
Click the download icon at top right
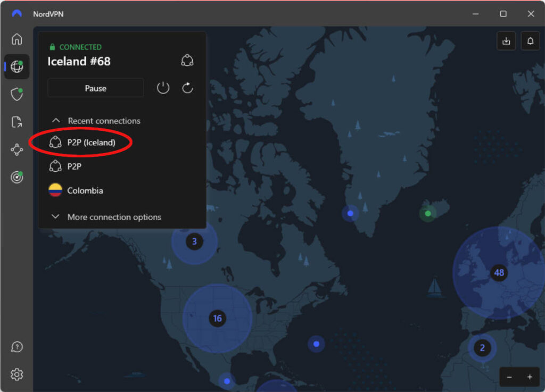506,41
